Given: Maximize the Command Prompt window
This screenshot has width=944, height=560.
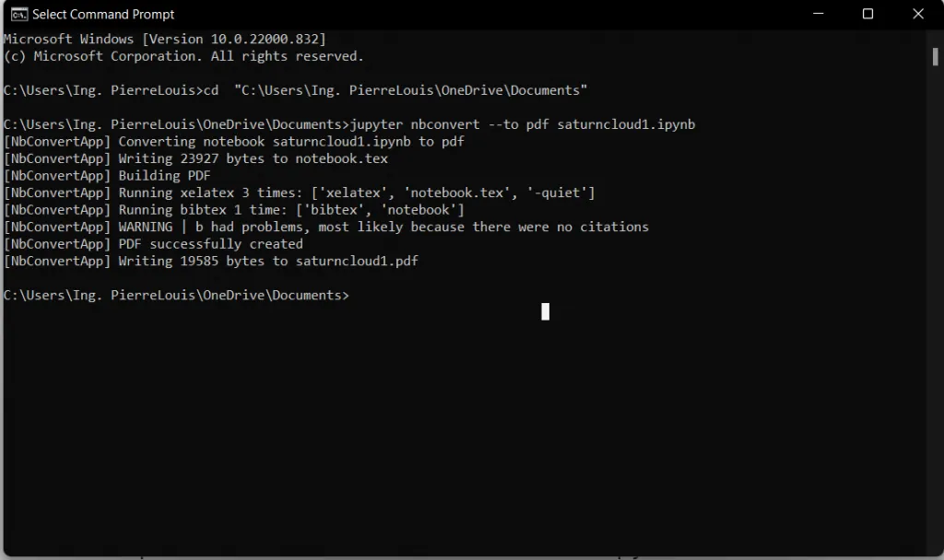Looking at the screenshot, I should point(867,14).
